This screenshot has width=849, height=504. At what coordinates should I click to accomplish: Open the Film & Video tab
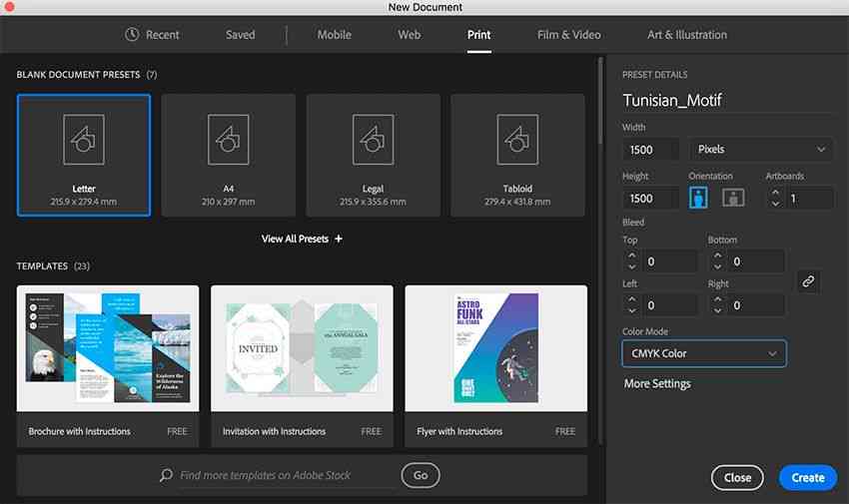569,35
